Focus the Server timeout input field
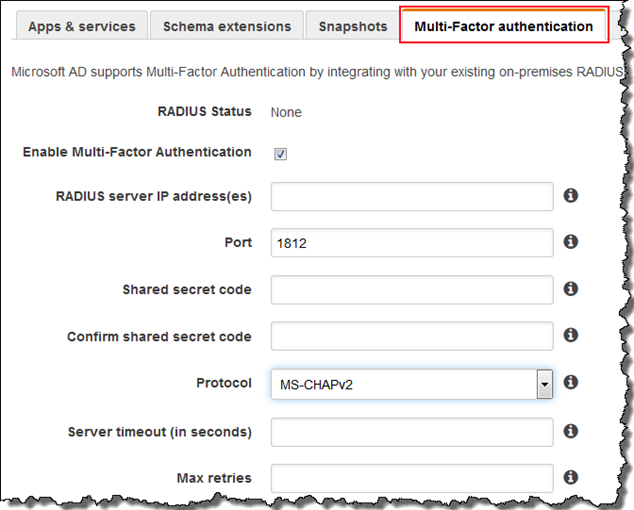This screenshot has width=634, height=510. (412, 432)
